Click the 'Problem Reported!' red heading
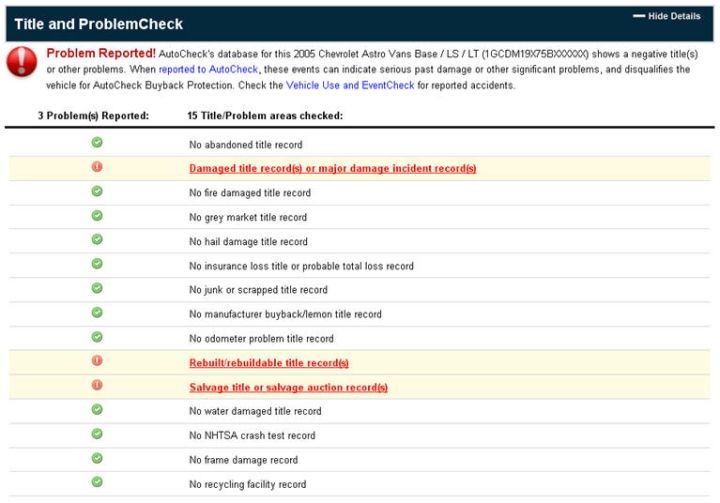This screenshot has height=503, width=720. click(101, 53)
